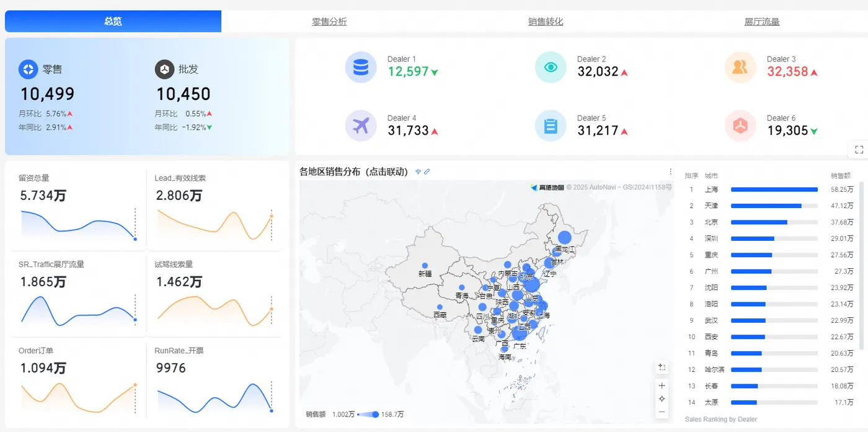Click the Sales Ranking by Dealer caption

click(x=721, y=420)
